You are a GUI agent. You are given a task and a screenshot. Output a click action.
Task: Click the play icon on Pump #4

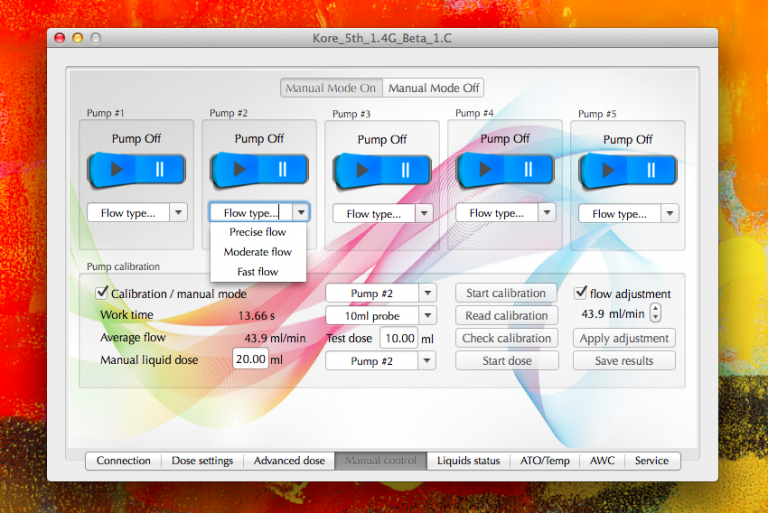coord(486,169)
